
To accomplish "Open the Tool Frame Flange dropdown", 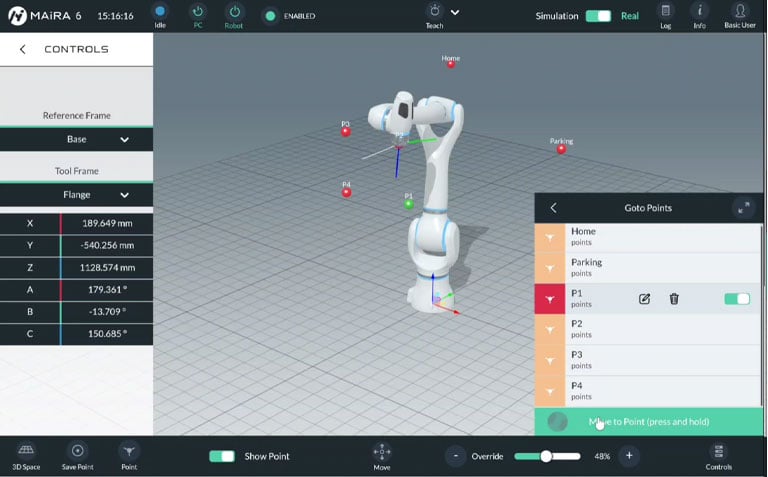I will pyautogui.click(x=77, y=195).
